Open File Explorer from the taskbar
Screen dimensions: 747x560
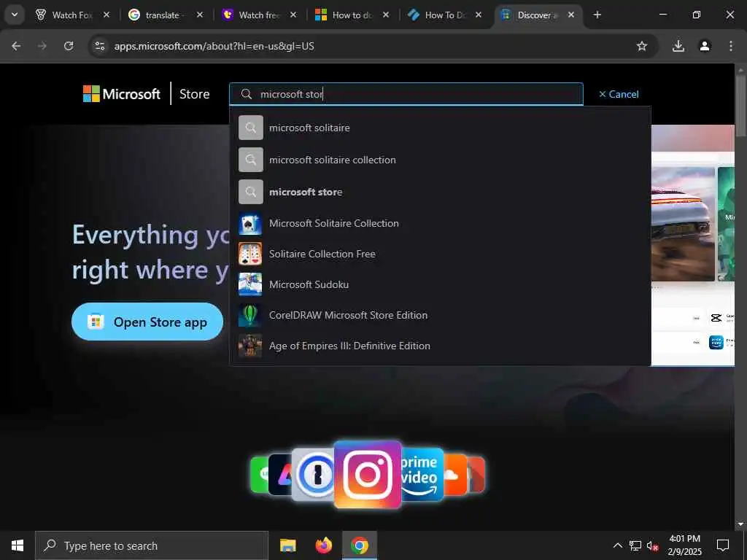click(287, 545)
